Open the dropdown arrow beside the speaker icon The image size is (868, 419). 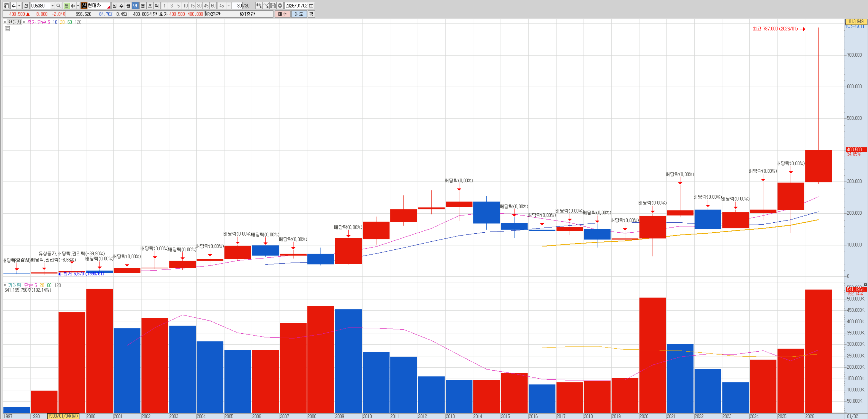[x=78, y=5]
